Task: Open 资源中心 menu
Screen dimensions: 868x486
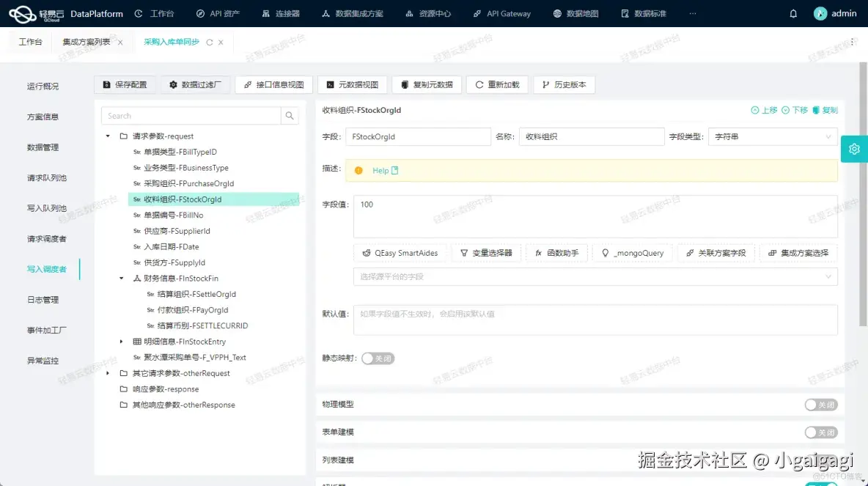Action: click(x=428, y=14)
